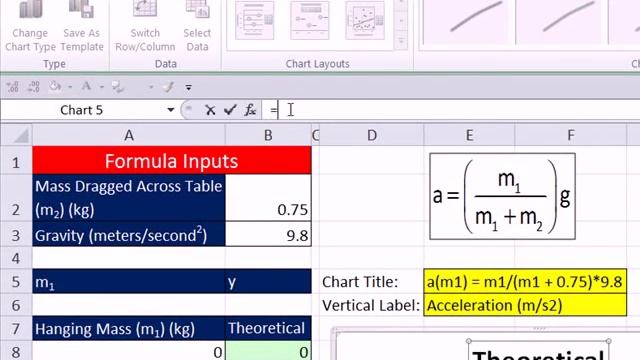Select the Mass Dragged Across Table cell
Viewport: 640px width, 360px height.
pos(129,198)
